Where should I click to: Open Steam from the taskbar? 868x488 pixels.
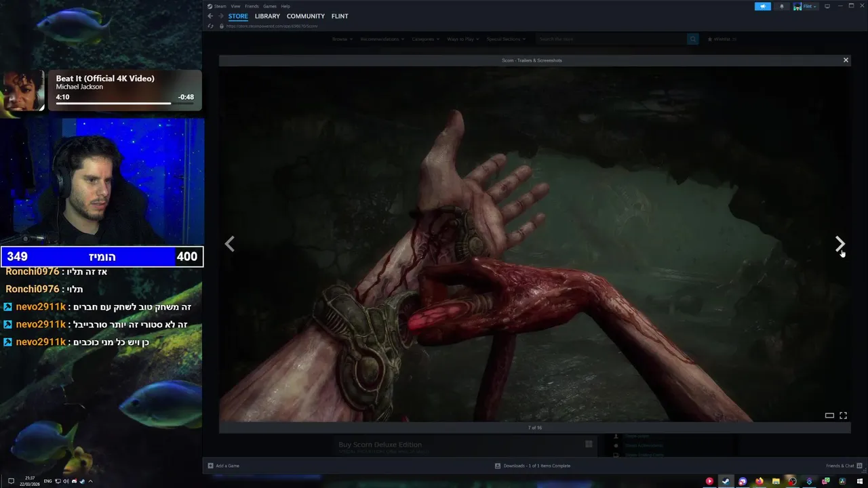tap(726, 481)
